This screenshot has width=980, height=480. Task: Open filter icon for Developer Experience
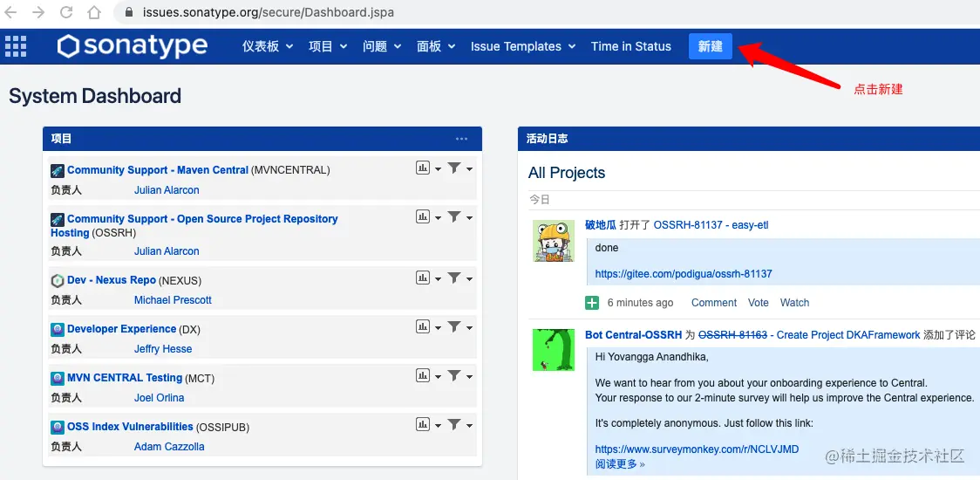click(x=454, y=326)
